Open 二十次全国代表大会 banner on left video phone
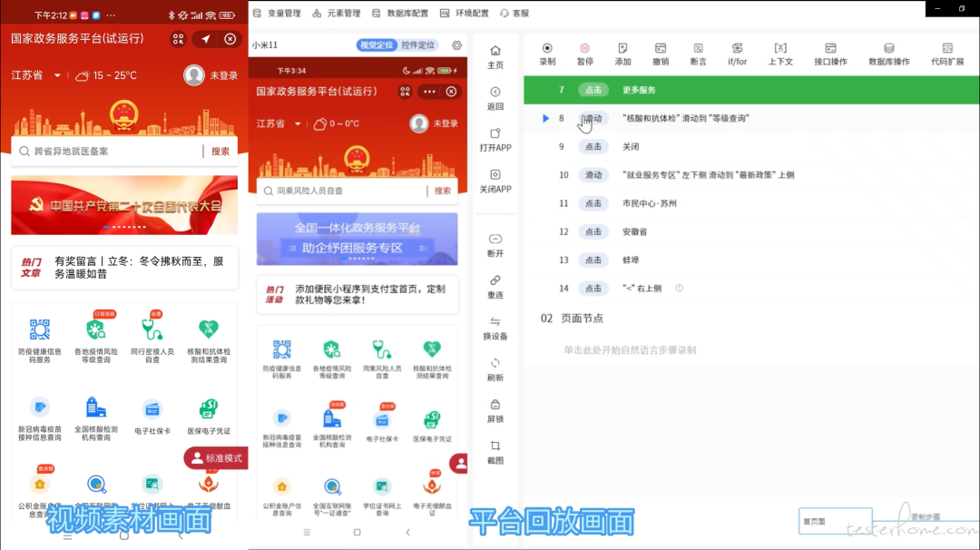Viewport: 980px width, 550px height. click(124, 205)
